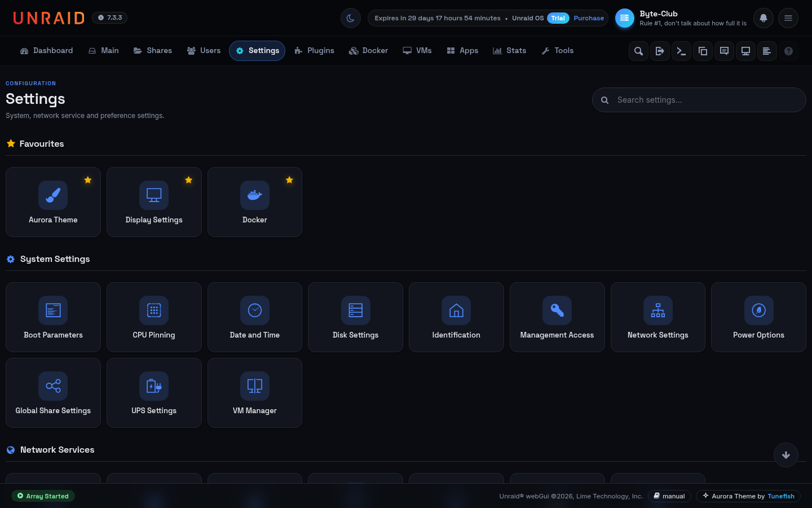Screen dimensions: 812x508
Task: Click the System Settings section heading
Action: (x=55, y=259)
